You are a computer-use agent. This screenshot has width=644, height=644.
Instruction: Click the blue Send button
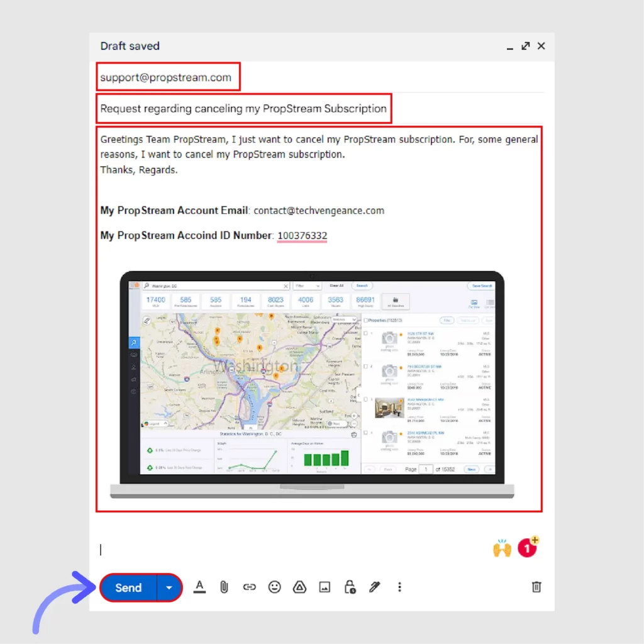tap(128, 587)
